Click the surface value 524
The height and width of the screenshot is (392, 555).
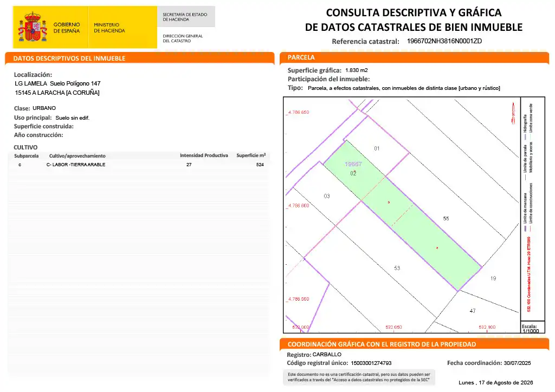260,165
